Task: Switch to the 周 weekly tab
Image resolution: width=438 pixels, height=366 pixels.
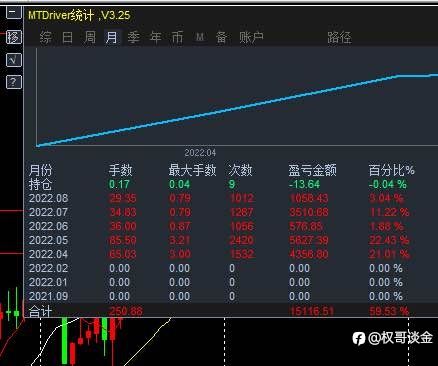Action: [90, 37]
